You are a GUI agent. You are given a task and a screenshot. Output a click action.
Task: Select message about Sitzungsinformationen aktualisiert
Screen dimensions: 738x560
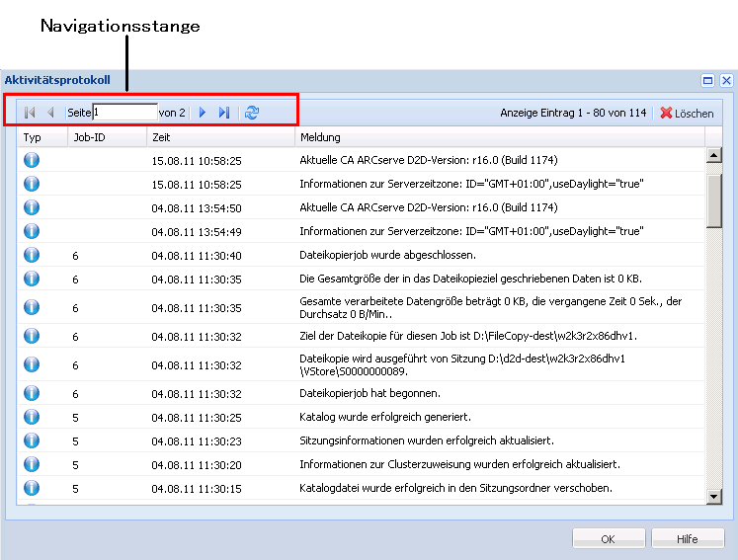pos(427,440)
